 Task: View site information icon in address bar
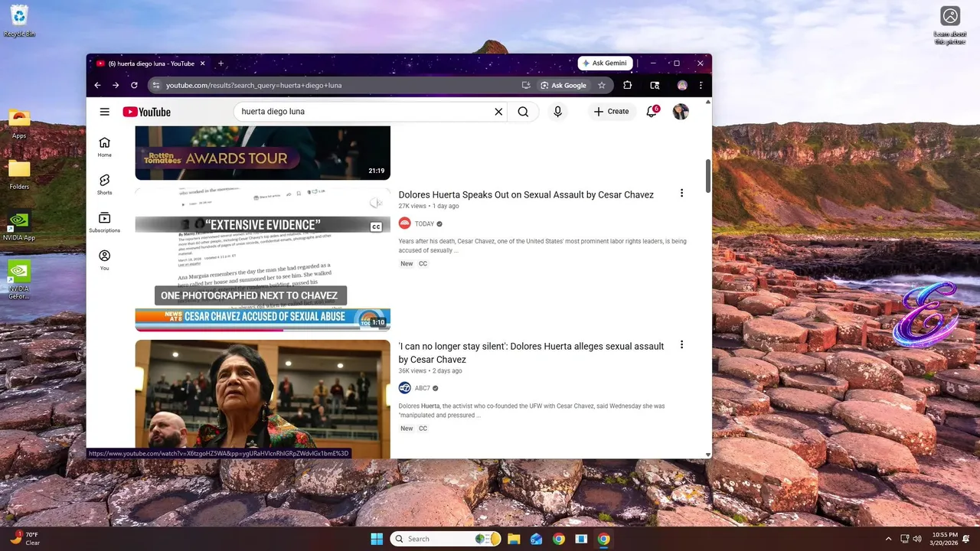[156, 85]
